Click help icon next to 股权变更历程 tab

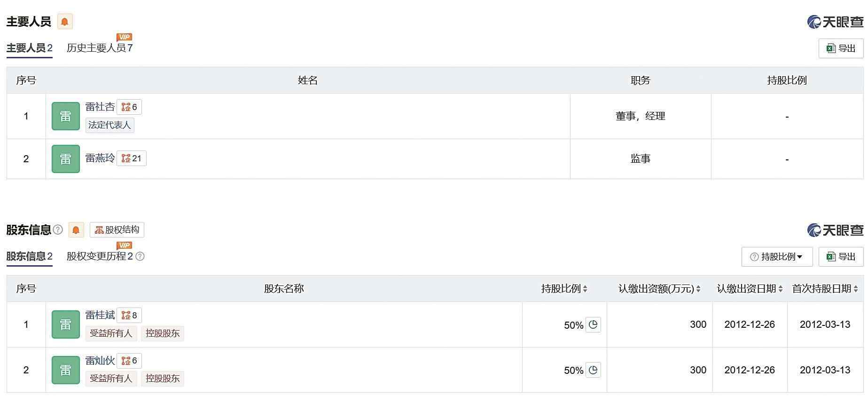click(x=140, y=256)
